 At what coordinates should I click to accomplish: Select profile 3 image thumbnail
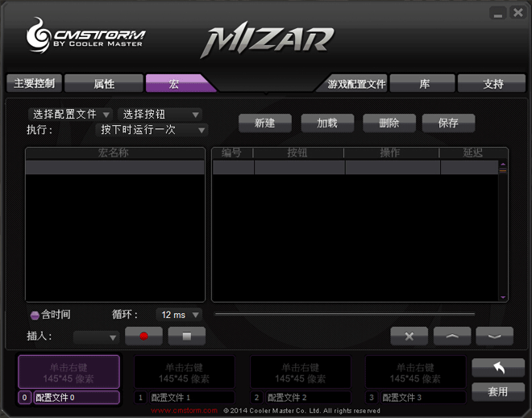pos(415,372)
